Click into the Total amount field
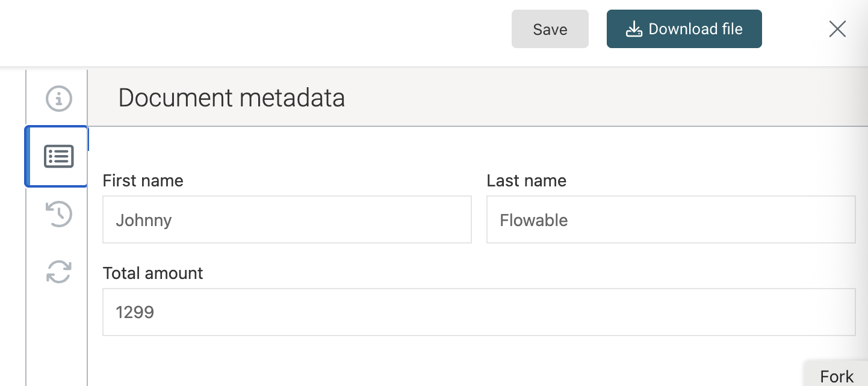This screenshot has width=868, height=386. pyautogui.click(x=479, y=312)
